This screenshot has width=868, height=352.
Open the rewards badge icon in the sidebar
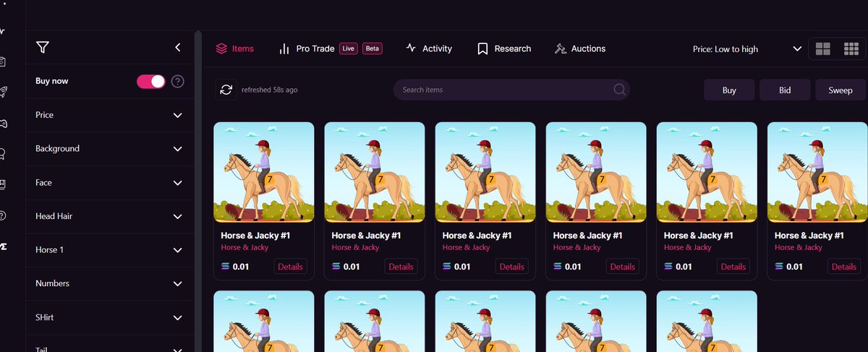[x=4, y=153]
